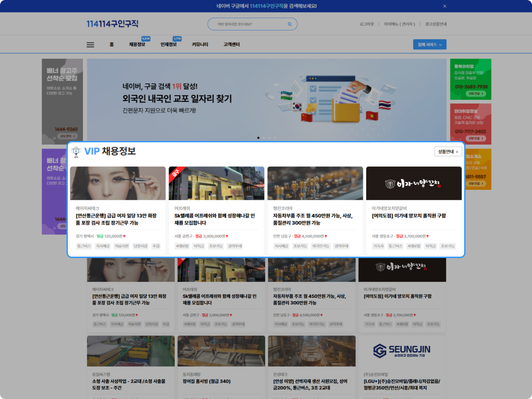Image resolution: width=532 pixels, height=399 pixels.
Task: Open 마이메뉴 (관리자) link
Action: (399, 24)
